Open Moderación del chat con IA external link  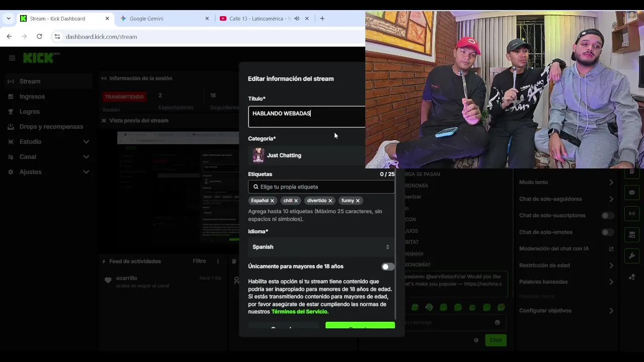click(611, 249)
